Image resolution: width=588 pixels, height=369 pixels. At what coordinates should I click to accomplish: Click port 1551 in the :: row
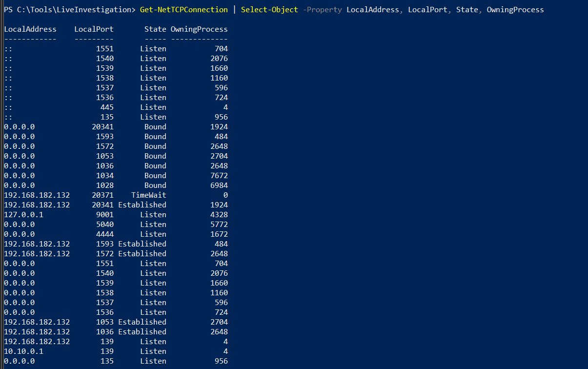(x=105, y=49)
